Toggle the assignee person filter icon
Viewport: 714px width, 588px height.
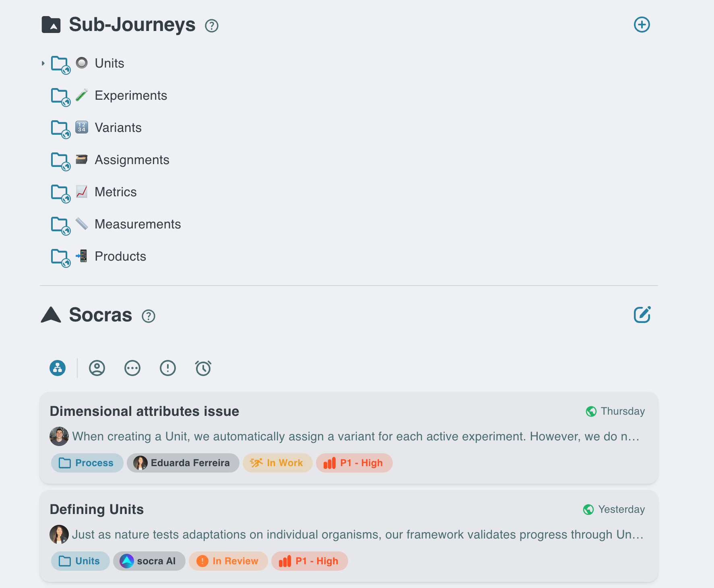coord(97,368)
